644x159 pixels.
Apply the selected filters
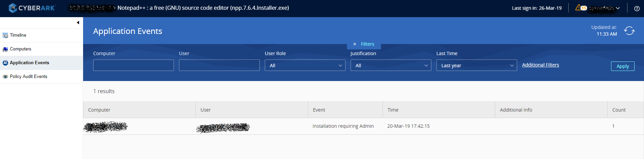(x=622, y=66)
